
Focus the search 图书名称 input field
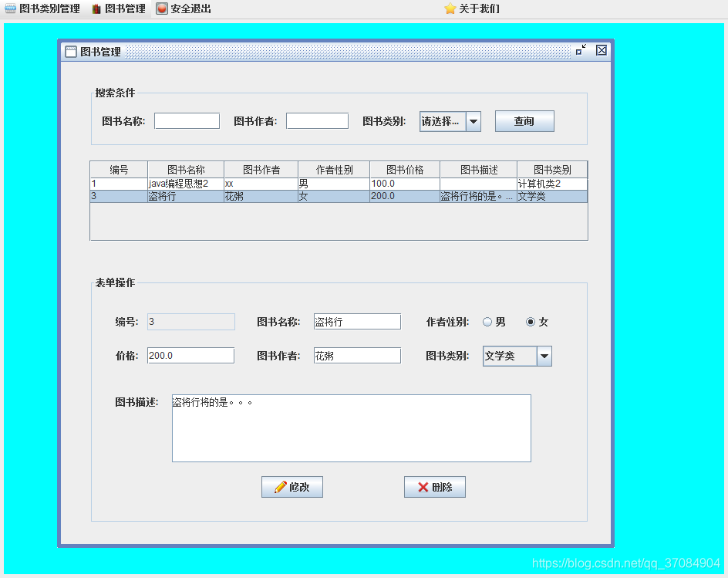click(x=187, y=121)
